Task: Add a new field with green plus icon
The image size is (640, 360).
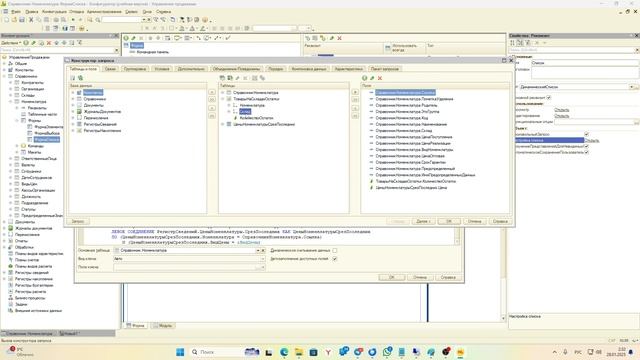Action: 364,78
